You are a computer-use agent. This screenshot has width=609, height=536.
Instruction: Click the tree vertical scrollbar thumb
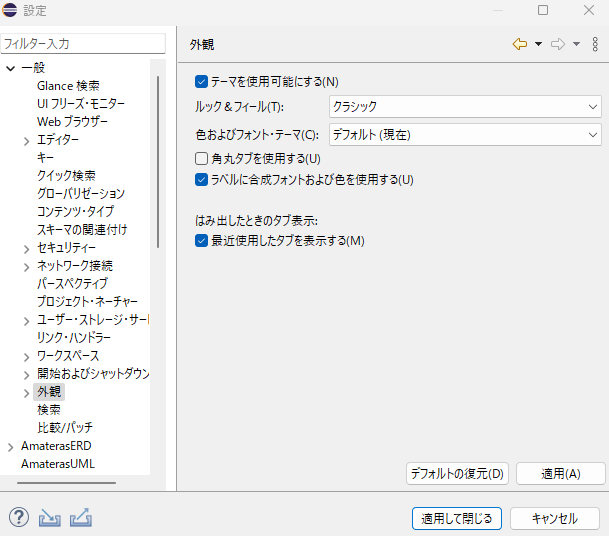(x=158, y=162)
